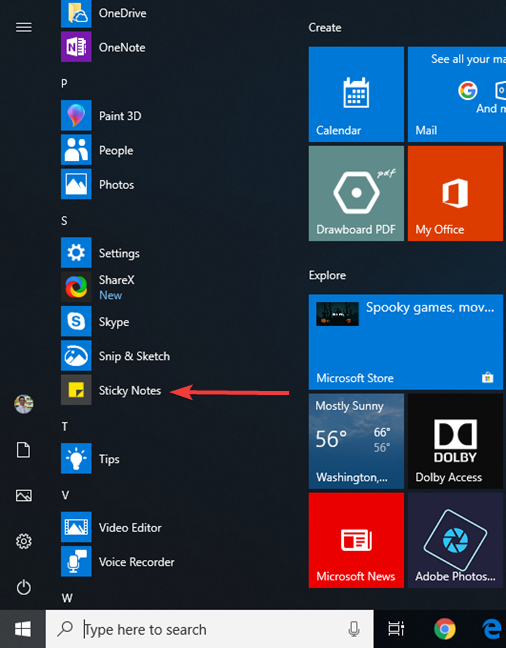Open the Paint 3D app icon
The height and width of the screenshot is (648, 506).
click(x=76, y=115)
